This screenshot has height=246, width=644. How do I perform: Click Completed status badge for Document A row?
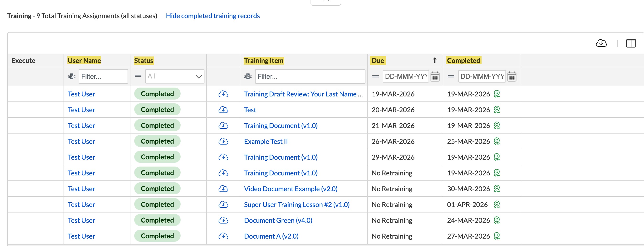pyautogui.click(x=157, y=236)
